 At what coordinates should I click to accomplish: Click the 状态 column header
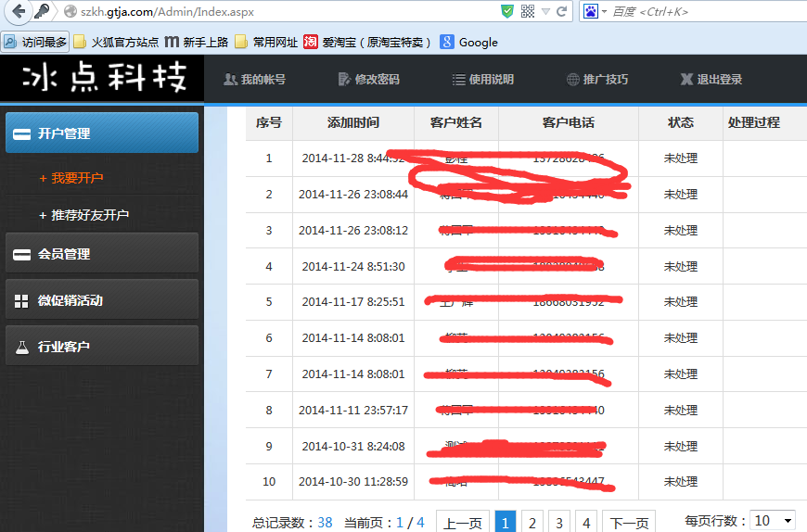coord(681,123)
